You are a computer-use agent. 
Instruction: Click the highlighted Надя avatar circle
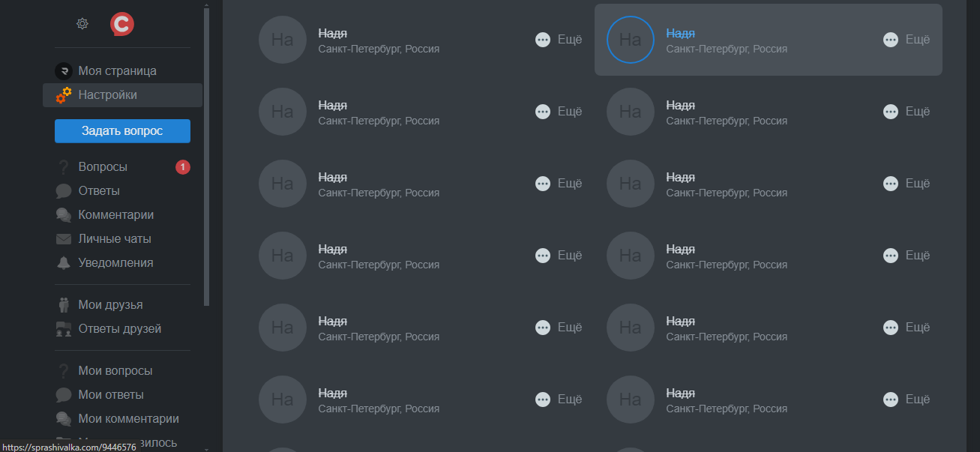click(631, 40)
